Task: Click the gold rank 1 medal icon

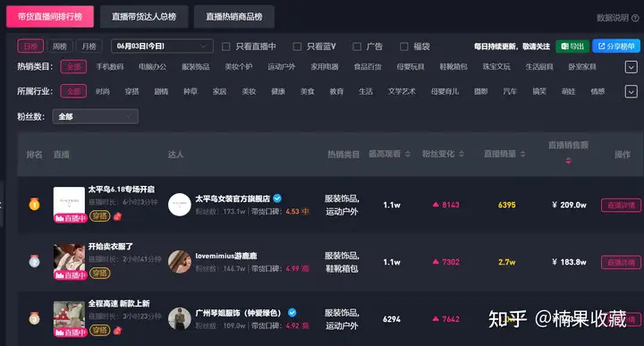Action: 34,204
